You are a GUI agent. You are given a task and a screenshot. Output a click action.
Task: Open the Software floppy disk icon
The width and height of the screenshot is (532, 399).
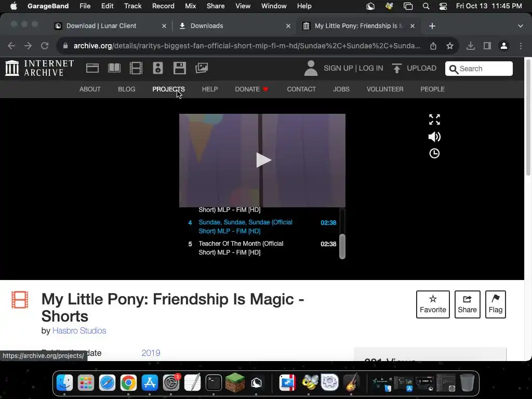point(179,68)
